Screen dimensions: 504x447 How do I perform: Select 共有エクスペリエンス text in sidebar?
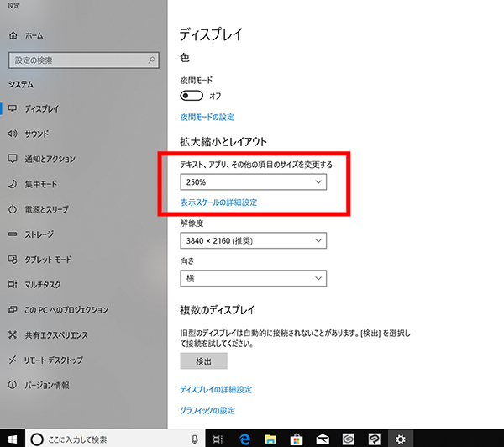56,335
